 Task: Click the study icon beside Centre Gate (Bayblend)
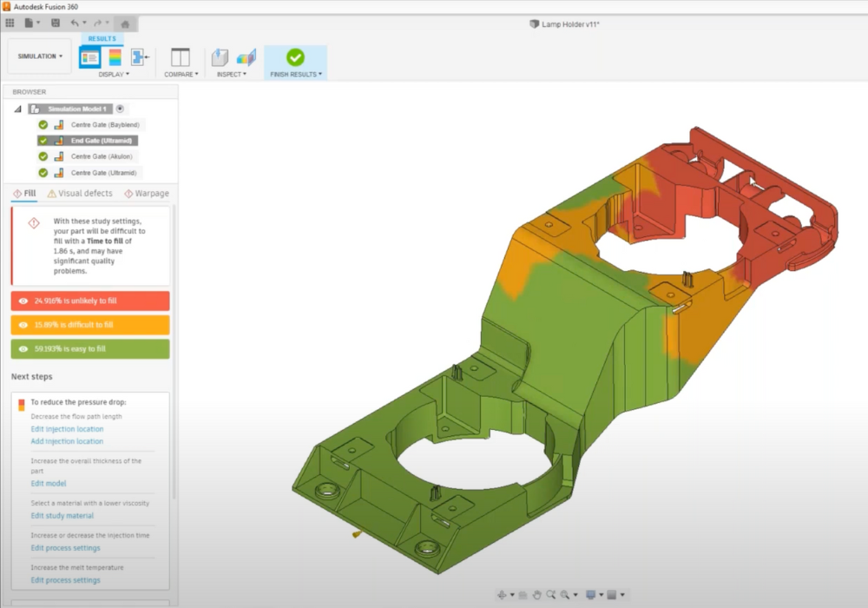pos(59,125)
